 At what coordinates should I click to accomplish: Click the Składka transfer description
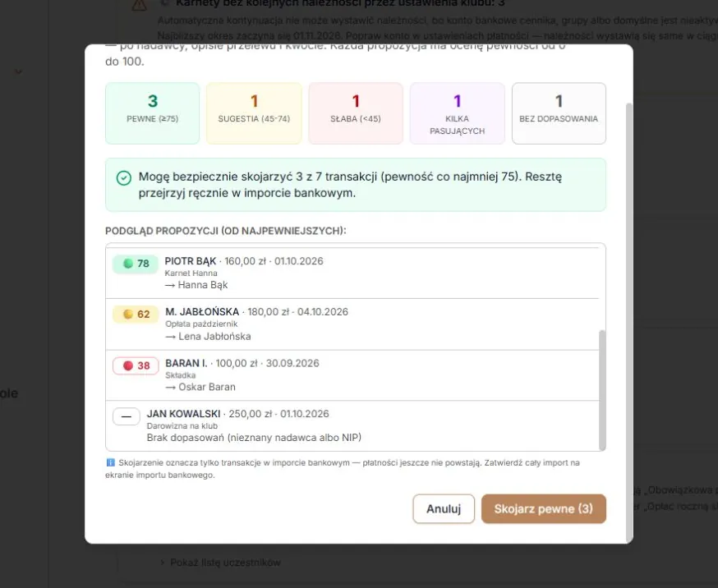coord(181,375)
